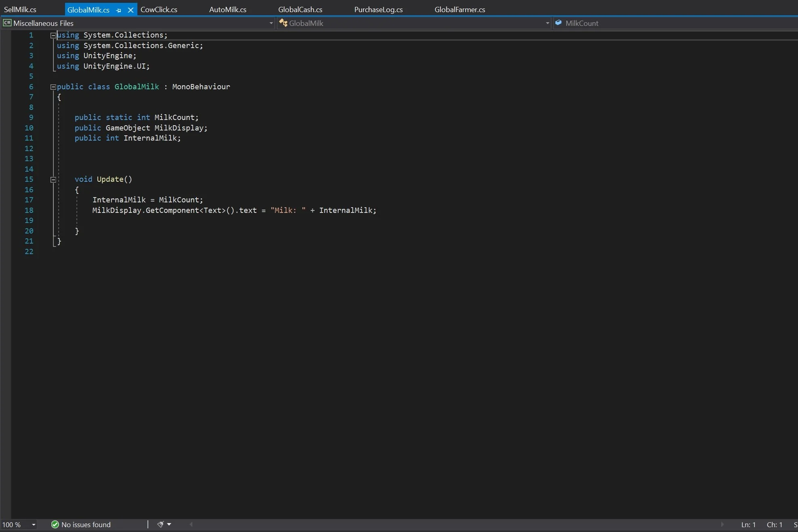Viewport: 798px width, 532px height.
Task: Collapse the Update method body on line 15
Action: point(53,180)
